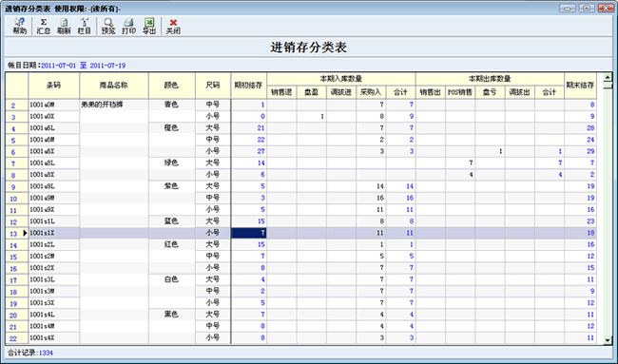
Task: Click the 调拨出 sub-column header
Action: point(519,92)
